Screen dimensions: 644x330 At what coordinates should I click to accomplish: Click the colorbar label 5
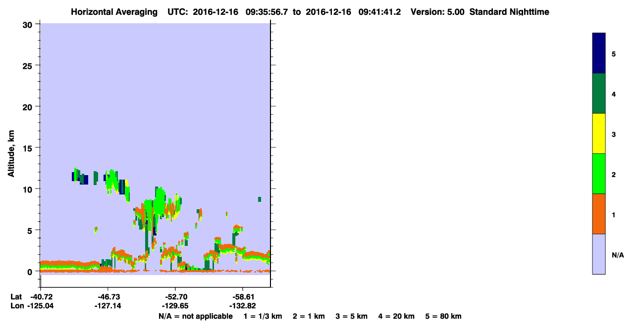(x=614, y=54)
